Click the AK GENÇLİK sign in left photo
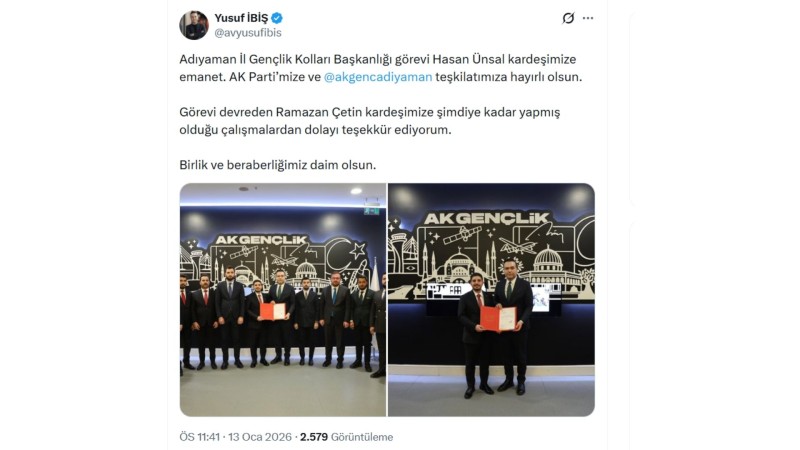This screenshot has height=450, width=800. (261, 240)
